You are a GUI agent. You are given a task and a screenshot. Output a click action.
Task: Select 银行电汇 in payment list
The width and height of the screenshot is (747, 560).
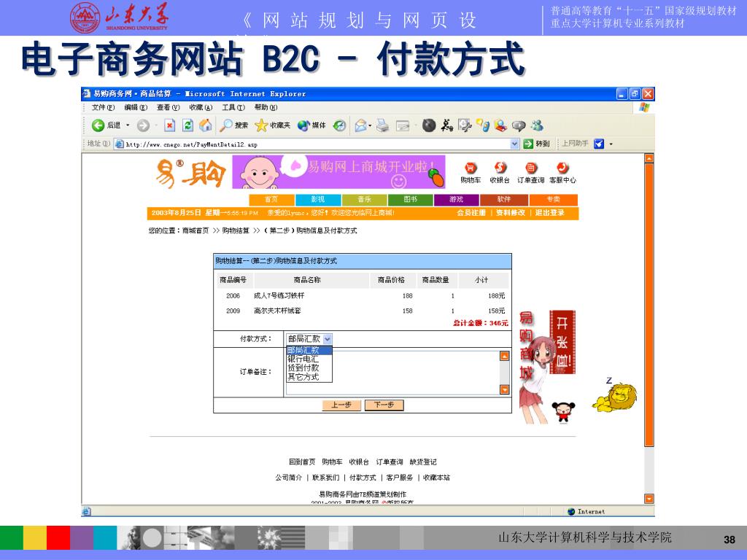(309, 359)
